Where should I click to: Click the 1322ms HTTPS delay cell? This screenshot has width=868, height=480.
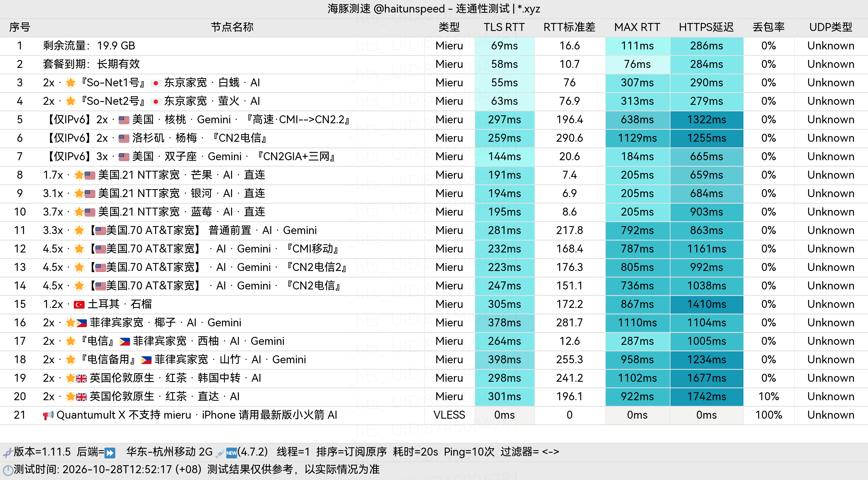[706, 120]
